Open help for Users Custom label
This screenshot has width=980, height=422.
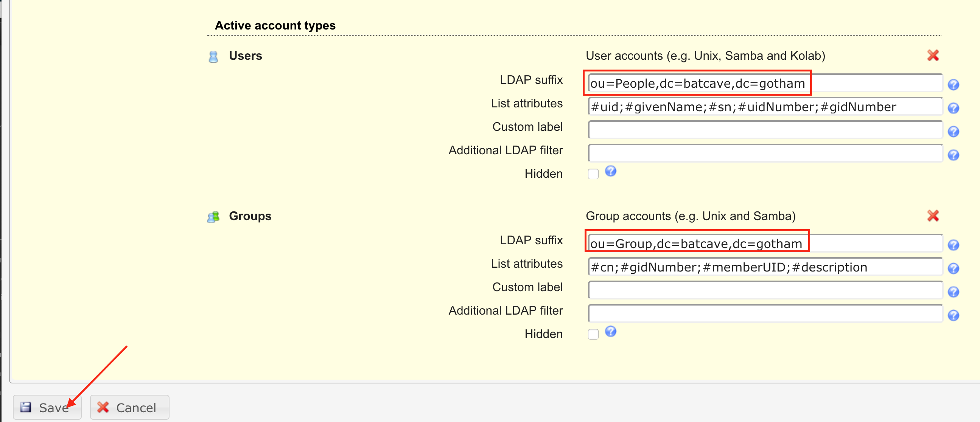coord(953,132)
